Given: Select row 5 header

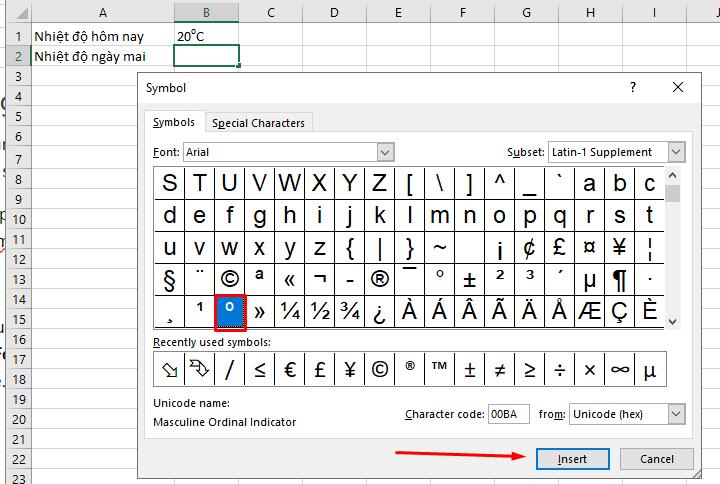Looking at the screenshot, I should click(18, 117).
